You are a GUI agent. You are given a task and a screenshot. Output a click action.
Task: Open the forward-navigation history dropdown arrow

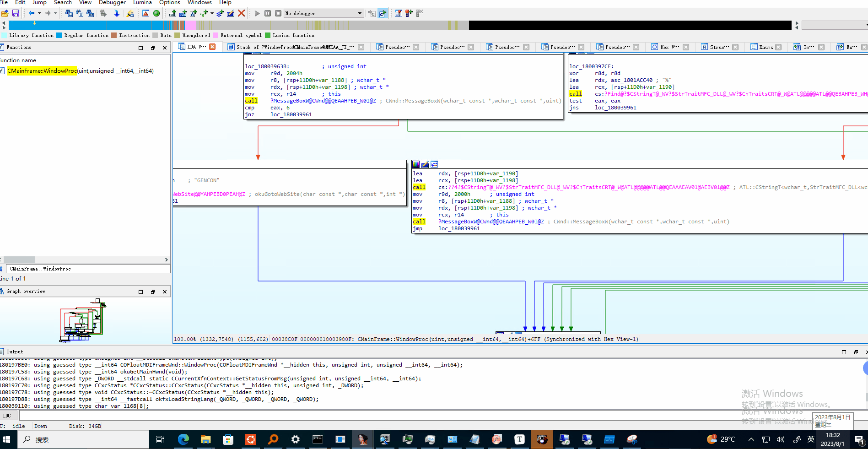click(x=56, y=13)
